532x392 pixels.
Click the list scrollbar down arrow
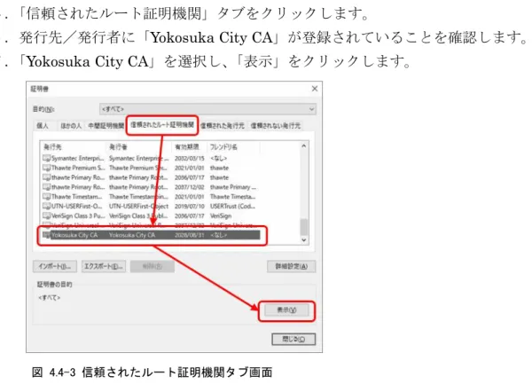[303, 239]
